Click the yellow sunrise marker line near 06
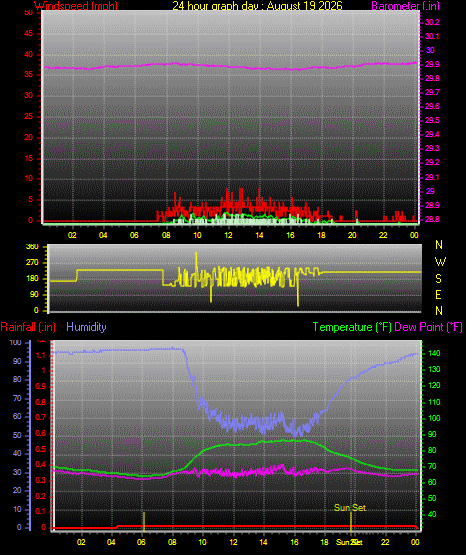The image size is (466, 555). [x=144, y=521]
